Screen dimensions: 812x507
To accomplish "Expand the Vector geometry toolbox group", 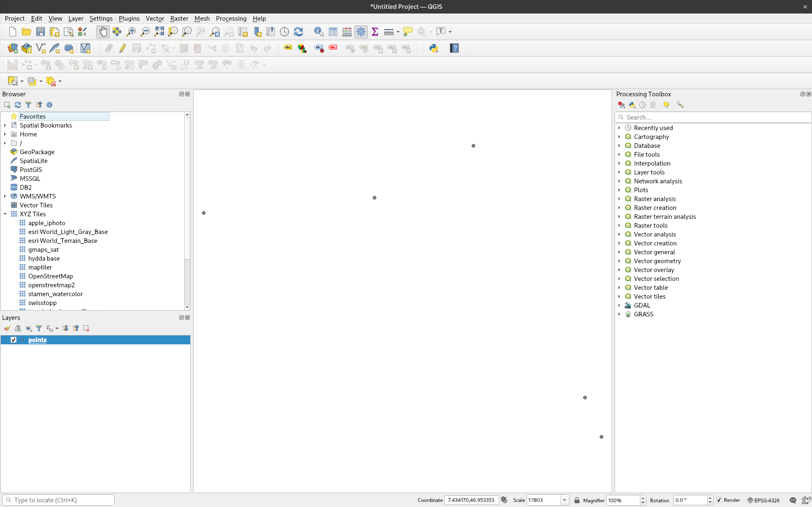I will pyautogui.click(x=619, y=261).
